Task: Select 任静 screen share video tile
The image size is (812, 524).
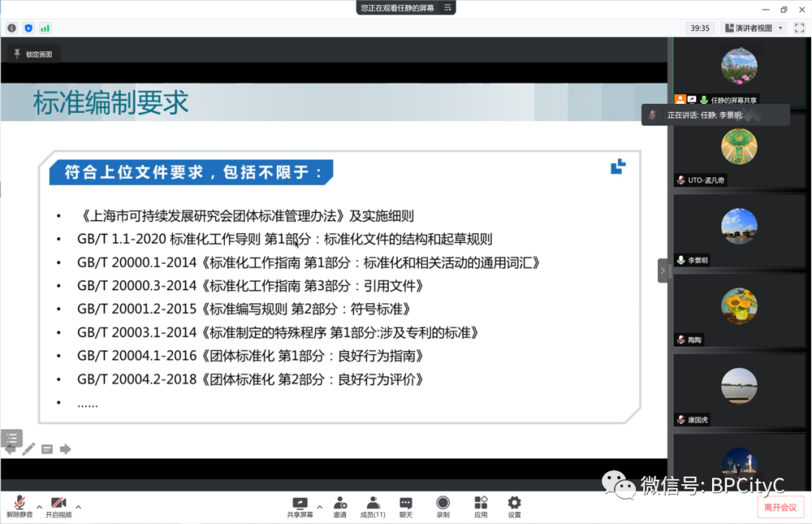Action: pyautogui.click(x=739, y=72)
